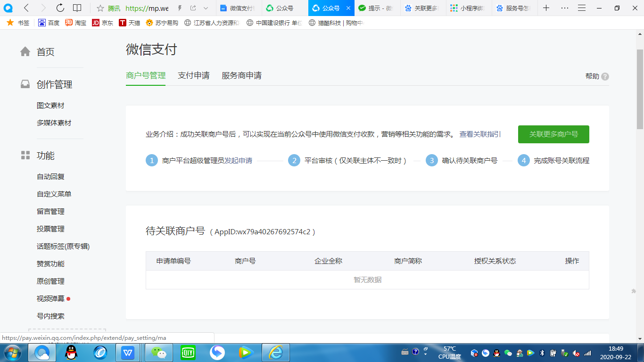644x362 pixels.
Task: Select the 商户号管理 tab
Action: pos(146,75)
